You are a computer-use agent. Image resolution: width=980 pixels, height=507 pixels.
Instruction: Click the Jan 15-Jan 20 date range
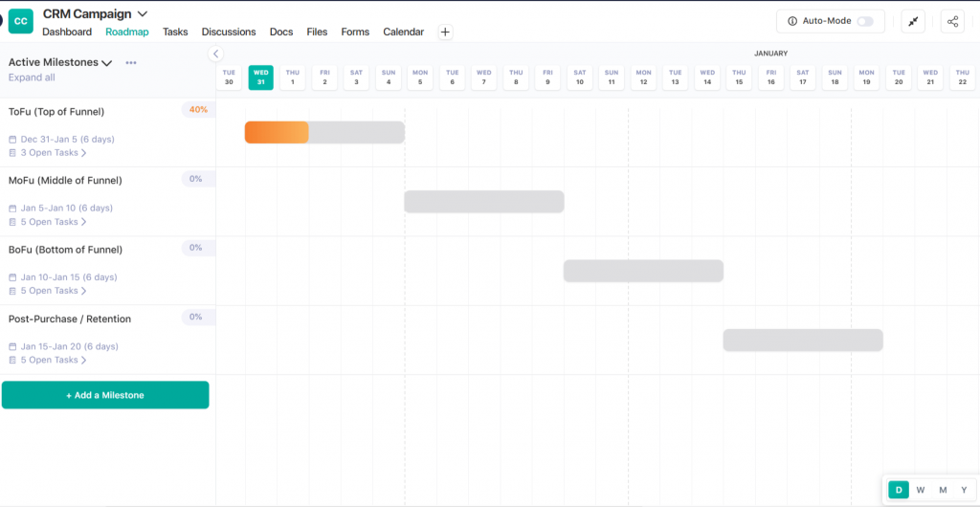(x=69, y=346)
